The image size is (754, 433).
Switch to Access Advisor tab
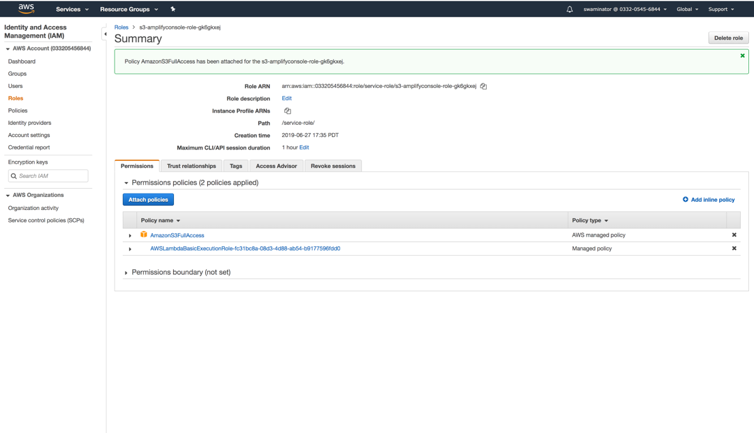276,166
